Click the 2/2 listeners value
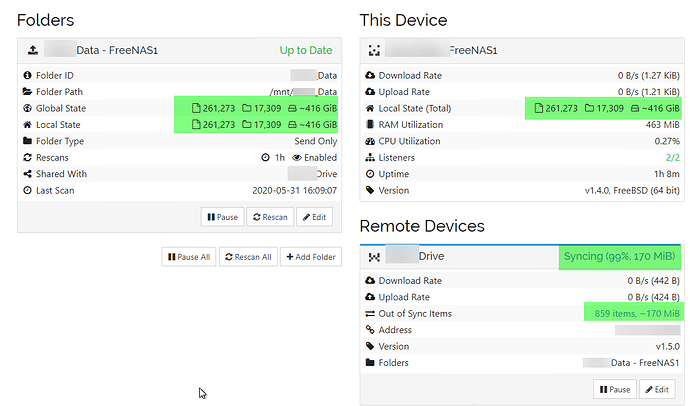This screenshot has height=406, width=690. click(672, 157)
